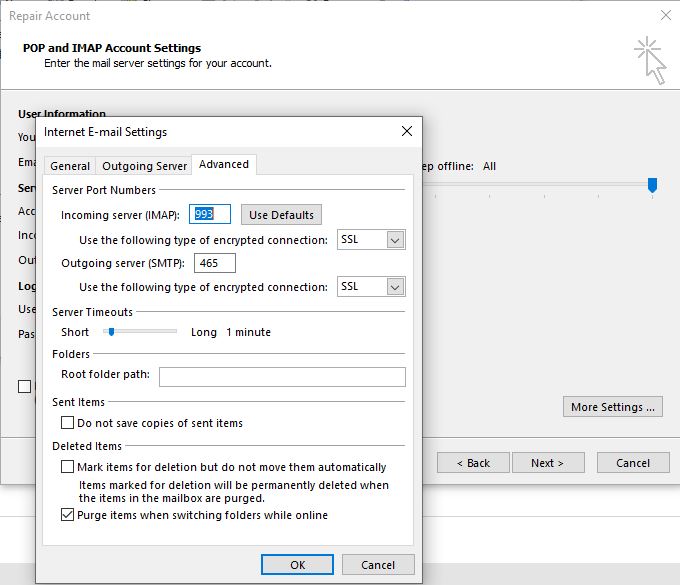Click the Root folder path field
680x585 pixels.
[x=282, y=377]
